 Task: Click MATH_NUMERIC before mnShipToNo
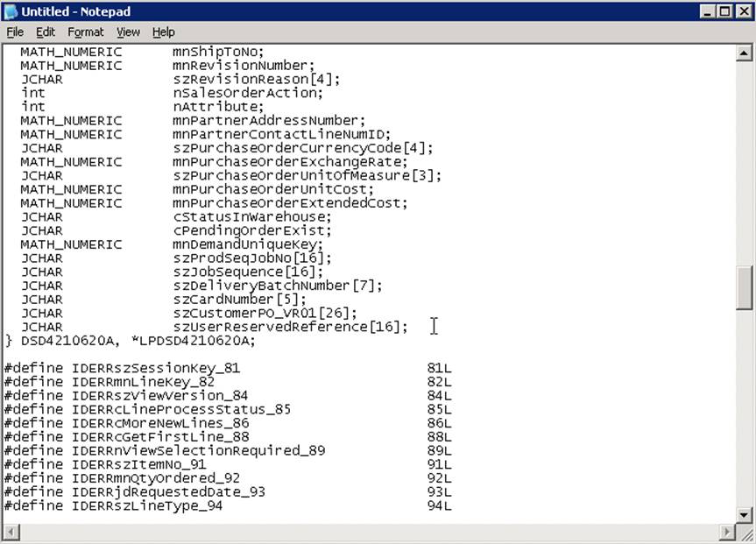pyautogui.click(x=71, y=52)
